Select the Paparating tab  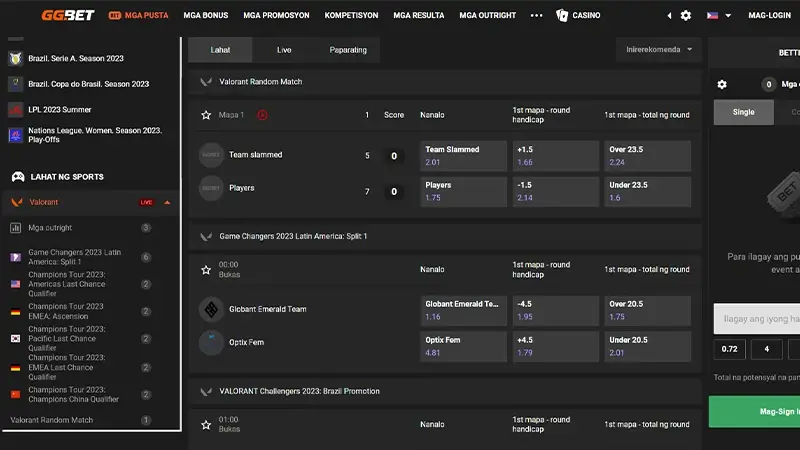pos(348,49)
